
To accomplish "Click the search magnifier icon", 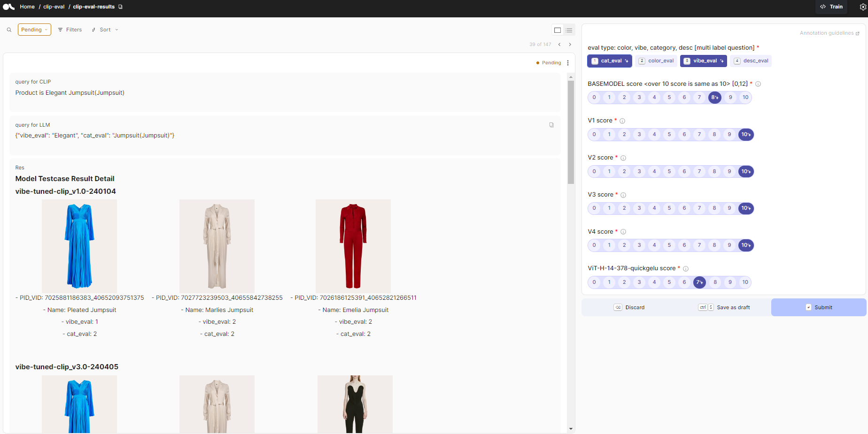I will tap(9, 30).
